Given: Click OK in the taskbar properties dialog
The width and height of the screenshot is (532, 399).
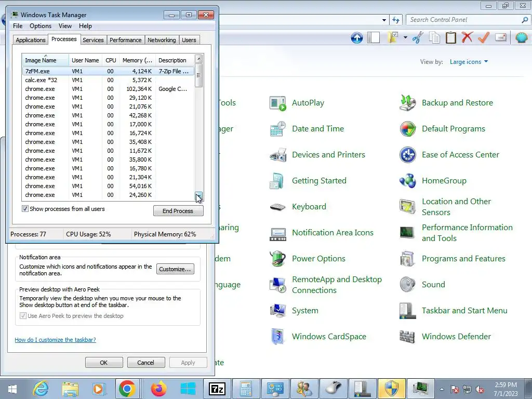Looking at the screenshot, I should (104, 363).
